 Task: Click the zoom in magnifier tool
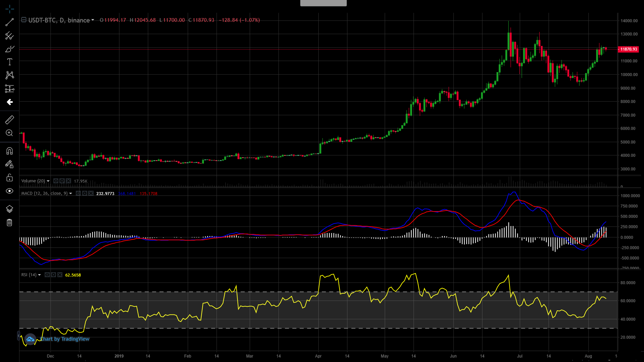point(9,133)
